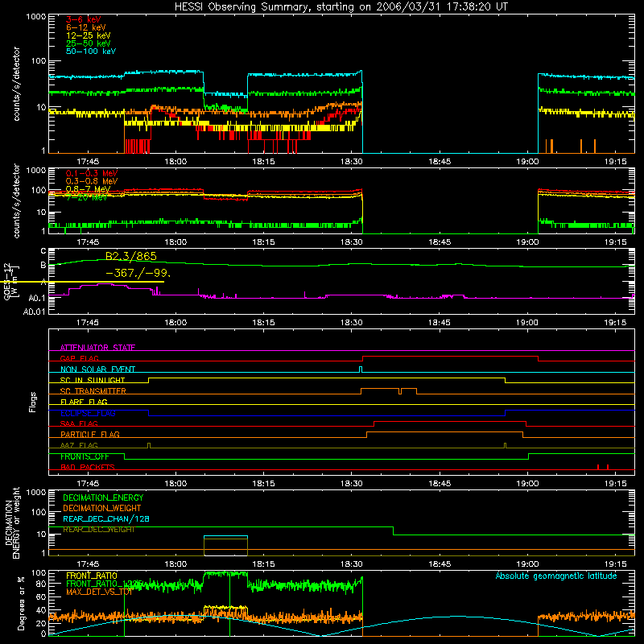The height and width of the screenshot is (644, 644).
Task: Select the SC_TRANSMITTER flag label
Action: click(93, 391)
